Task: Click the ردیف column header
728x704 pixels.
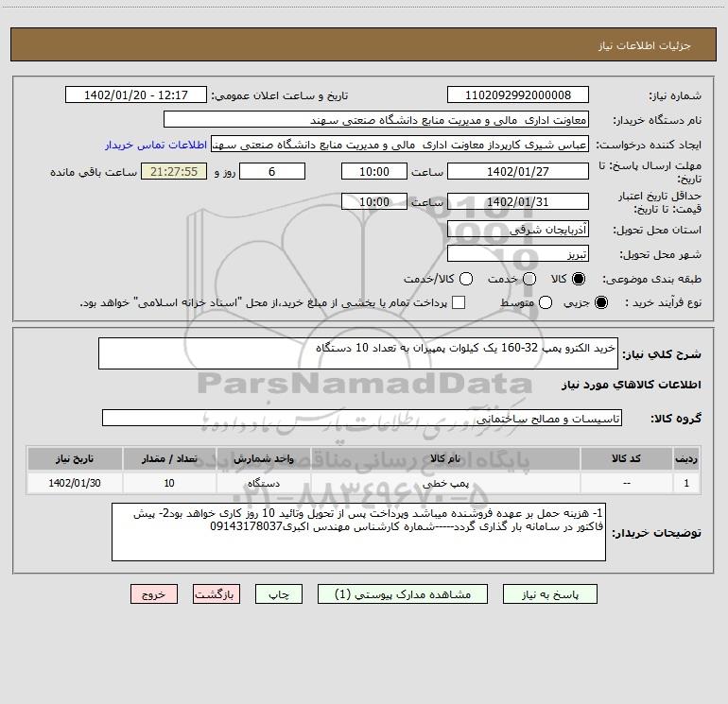Action: pyautogui.click(x=686, y=459)
